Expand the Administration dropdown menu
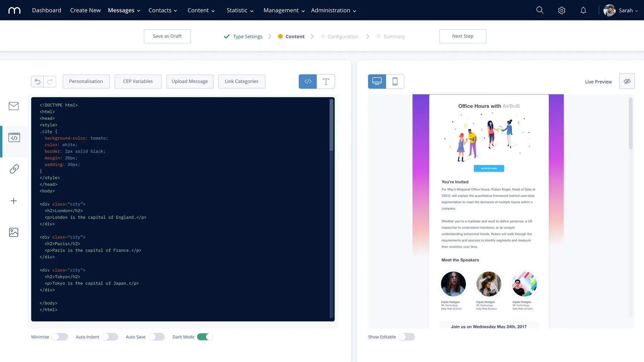This screenshot has width=644, height=362. pyautogui.click(x=333, y=10)
